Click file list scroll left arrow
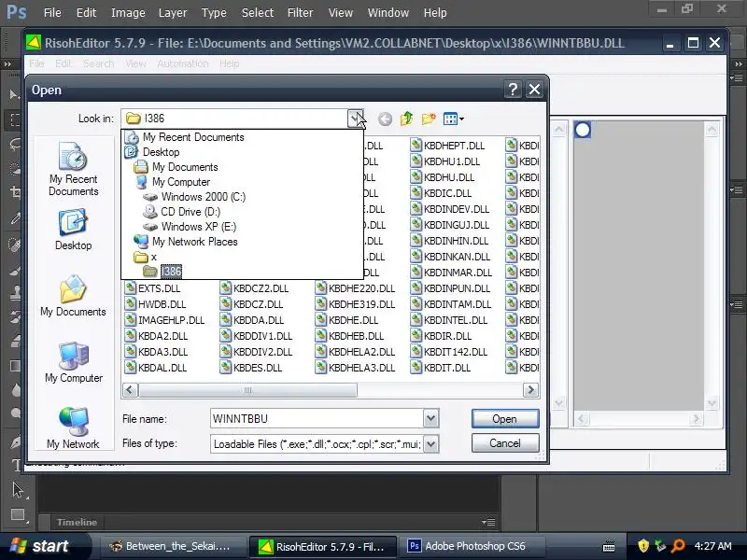This screenshot has width=747, height=560. tap(130, 390)
